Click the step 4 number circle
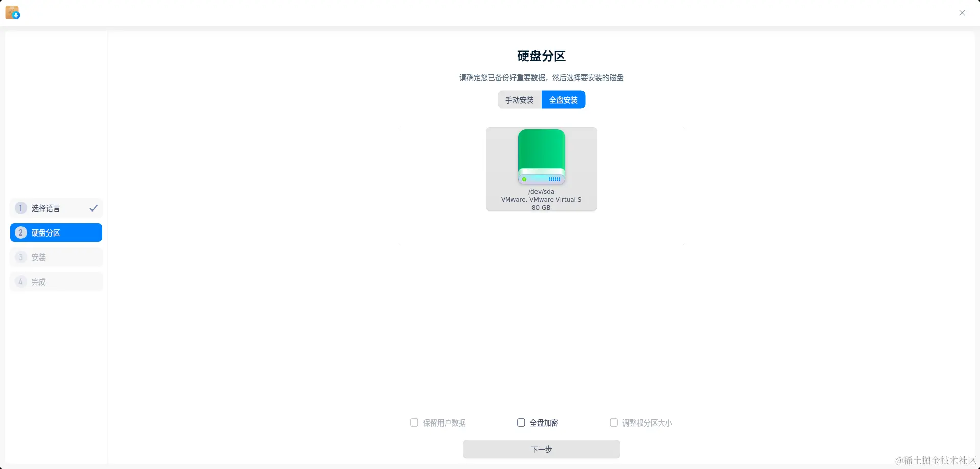This screenshot has height=469, width=980. tap(20, 282)
